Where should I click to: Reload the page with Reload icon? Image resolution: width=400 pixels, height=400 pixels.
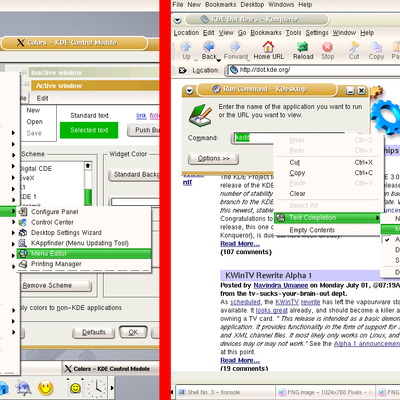(303, 47)
